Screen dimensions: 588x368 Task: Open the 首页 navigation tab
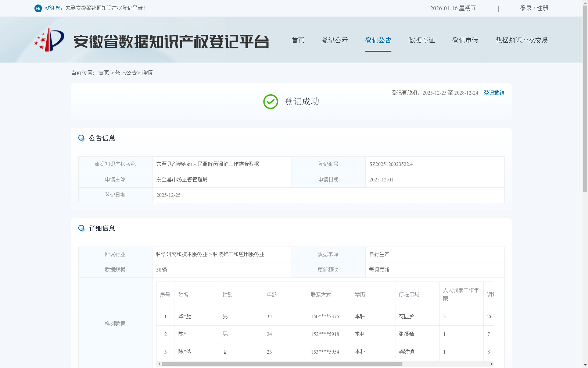[298, 40]
